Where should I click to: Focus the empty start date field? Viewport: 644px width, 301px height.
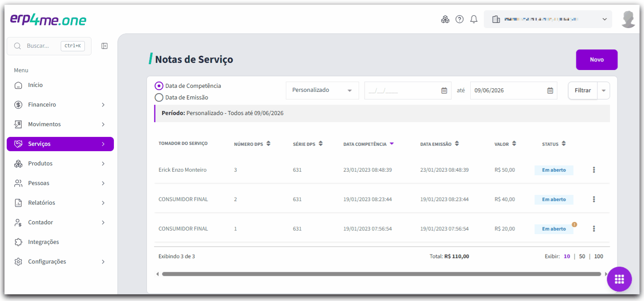408,91
